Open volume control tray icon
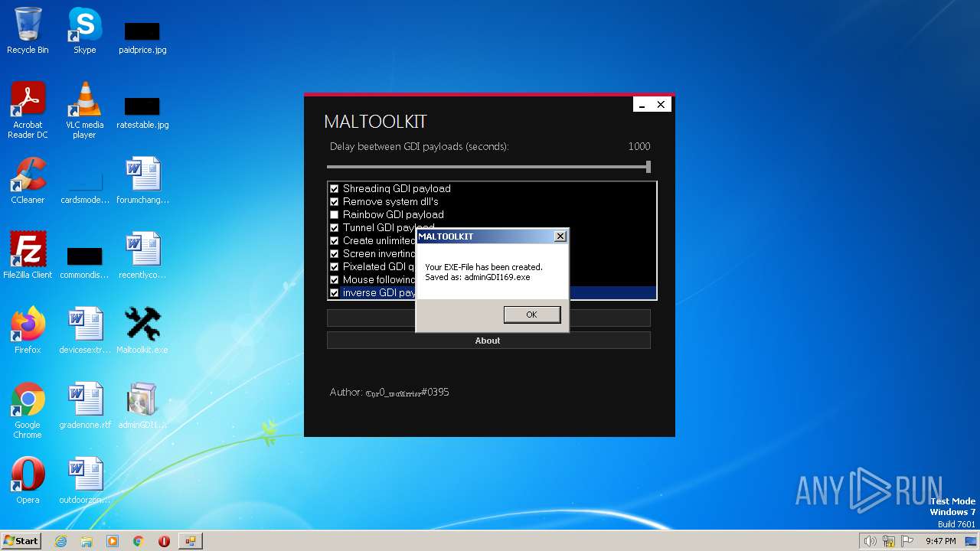The height and width of the screenshot is (551, 980). tap(870, 541)
